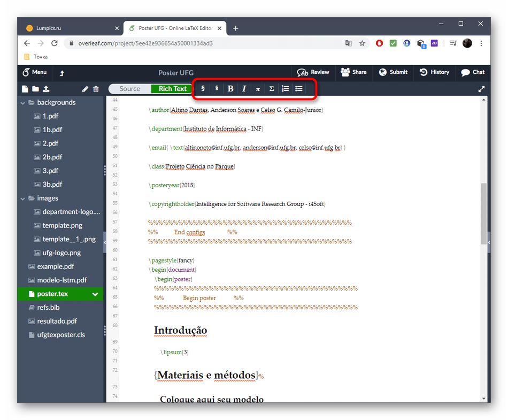This screenshot has height=420, width=508.
Task: Insert a numbered list
Action: (x=286, y=89)
